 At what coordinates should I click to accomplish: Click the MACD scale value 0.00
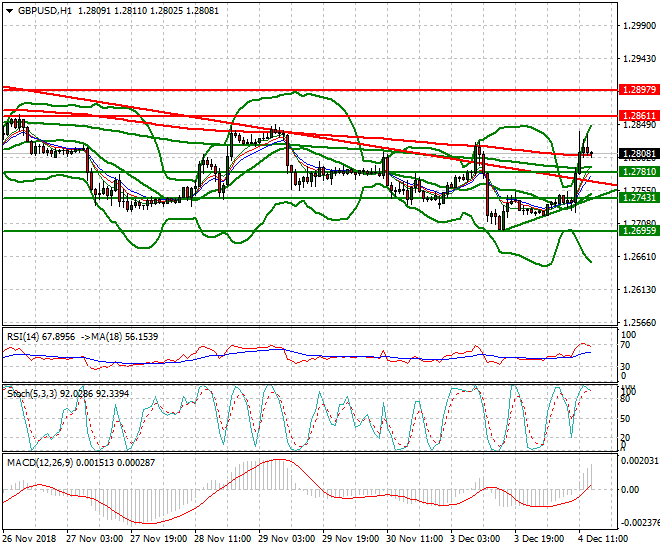tap(631, 489)
